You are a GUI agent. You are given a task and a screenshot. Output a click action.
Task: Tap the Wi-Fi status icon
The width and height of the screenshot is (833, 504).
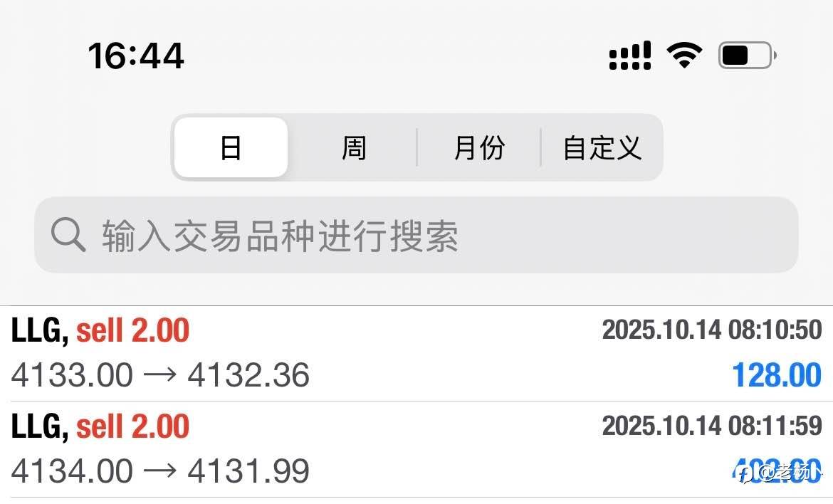coord(684,55)
